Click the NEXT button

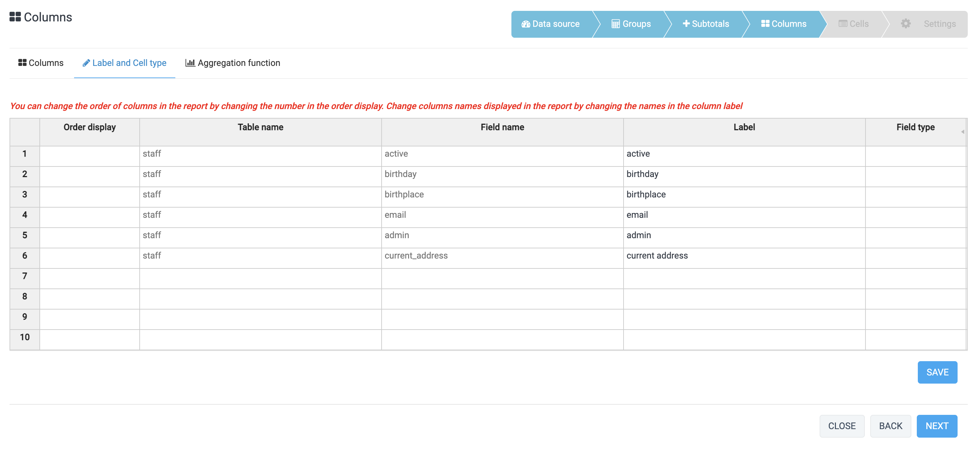coord(937,426)
